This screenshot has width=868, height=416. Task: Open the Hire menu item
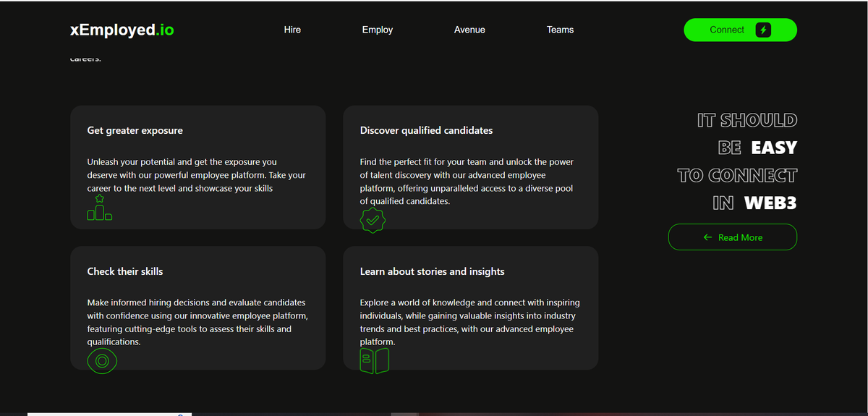292,30
